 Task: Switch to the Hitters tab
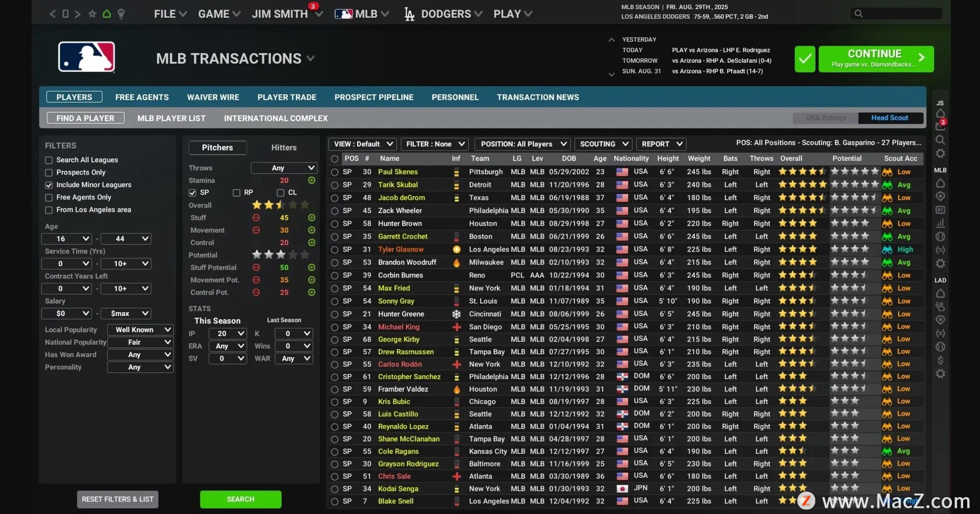click(284, 148)
